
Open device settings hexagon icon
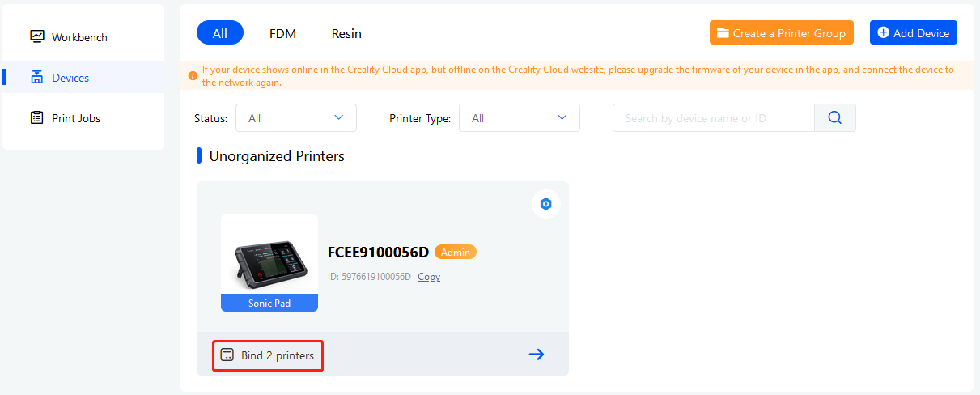coord(546,204)
